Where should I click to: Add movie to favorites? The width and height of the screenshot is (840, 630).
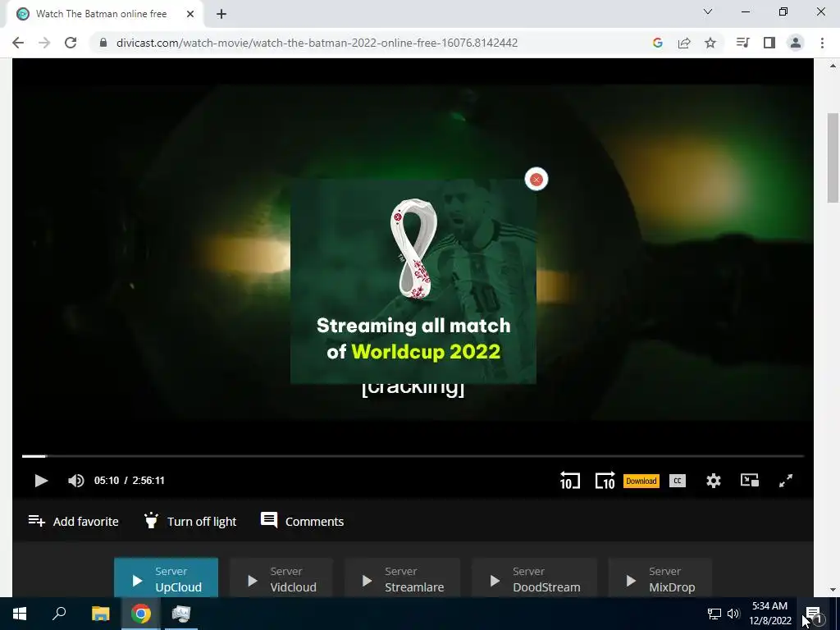(x=73, y=521)
